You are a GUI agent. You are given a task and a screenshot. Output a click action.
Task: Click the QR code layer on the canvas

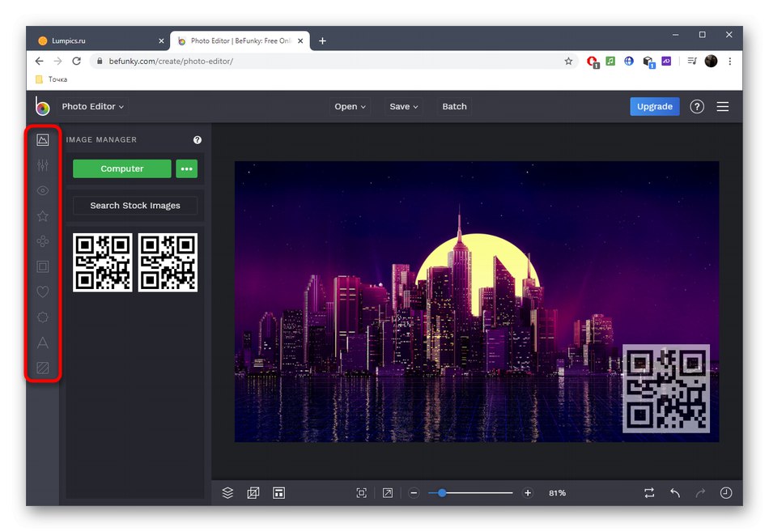click(x=666, y=389)
